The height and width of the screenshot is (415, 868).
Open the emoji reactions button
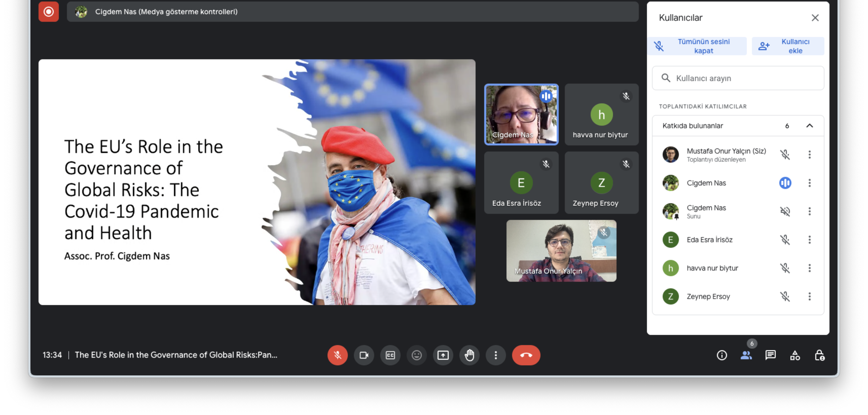click(x=417, y=355)
